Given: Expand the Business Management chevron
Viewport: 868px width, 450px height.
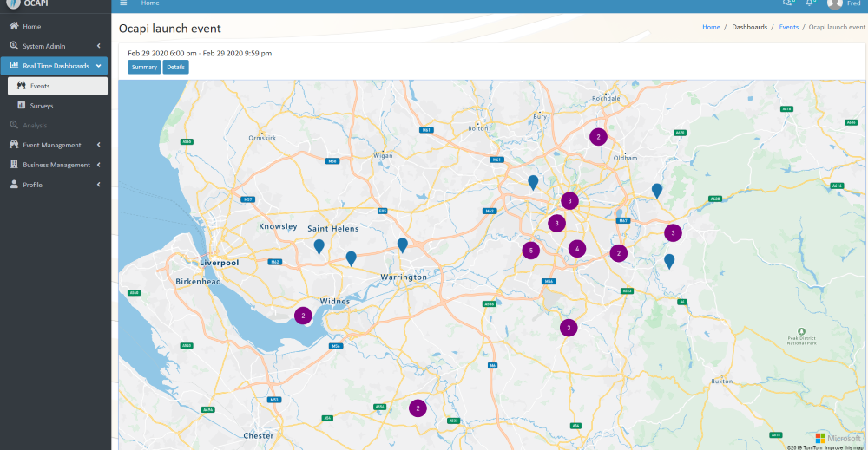Looking at the screenshot, I should point(99,165).
